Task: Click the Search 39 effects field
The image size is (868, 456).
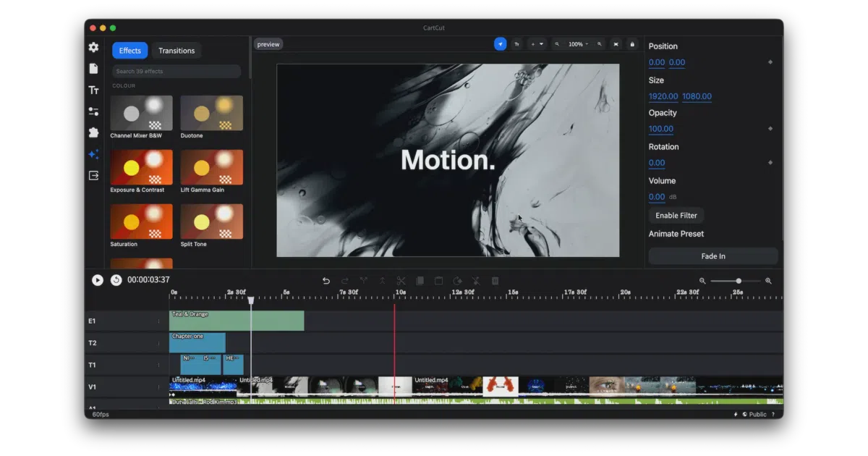Action: click(x=176, y=72)
